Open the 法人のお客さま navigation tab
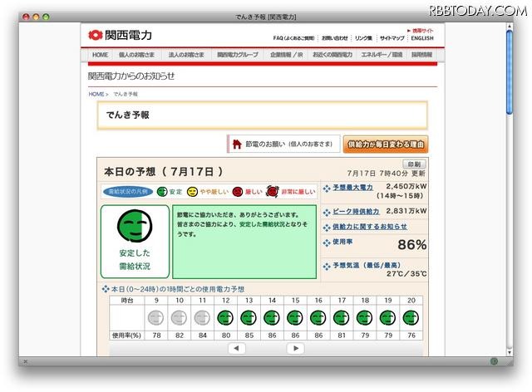532x392 pixels. [x=186, y=55]
